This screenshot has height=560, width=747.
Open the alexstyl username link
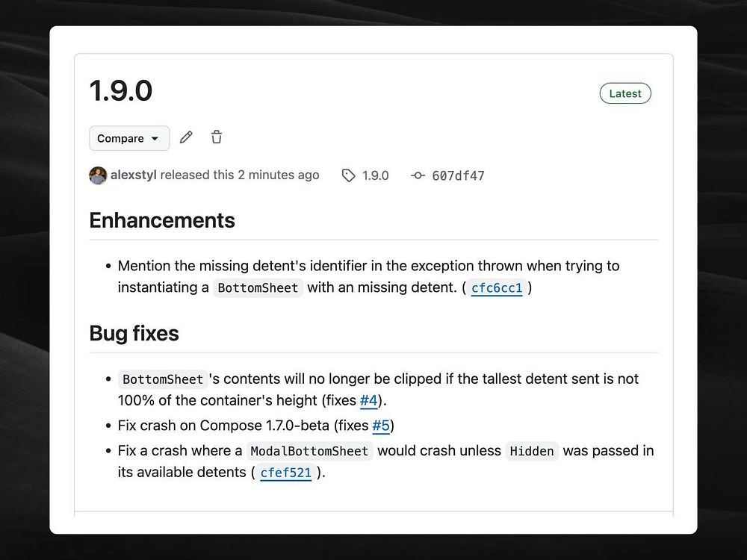tap(133, 175)
